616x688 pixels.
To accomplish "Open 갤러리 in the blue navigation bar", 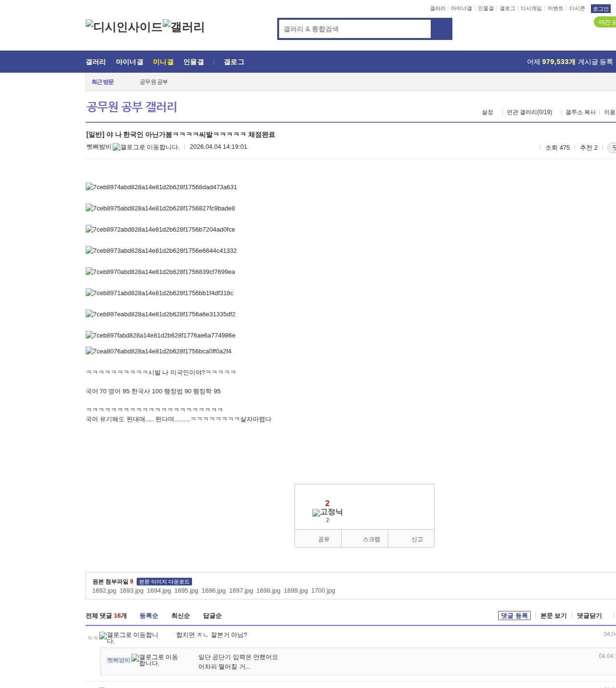I will [96, 62].
